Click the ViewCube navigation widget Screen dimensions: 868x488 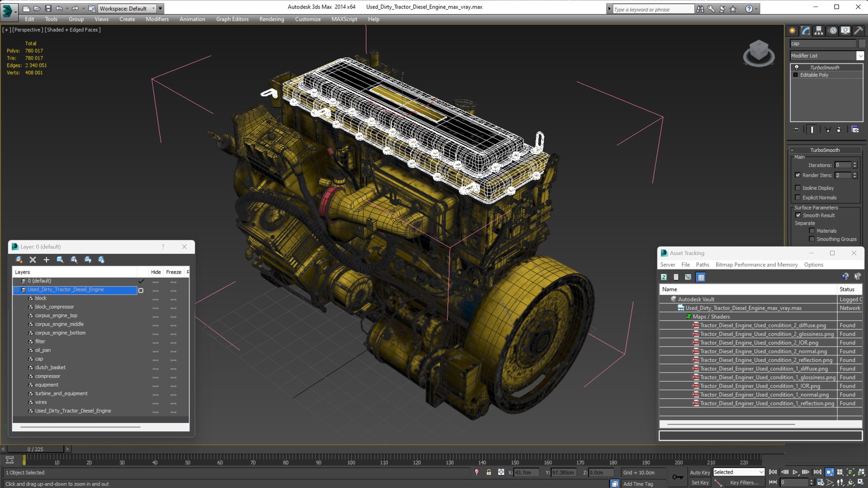coord(759,53)
